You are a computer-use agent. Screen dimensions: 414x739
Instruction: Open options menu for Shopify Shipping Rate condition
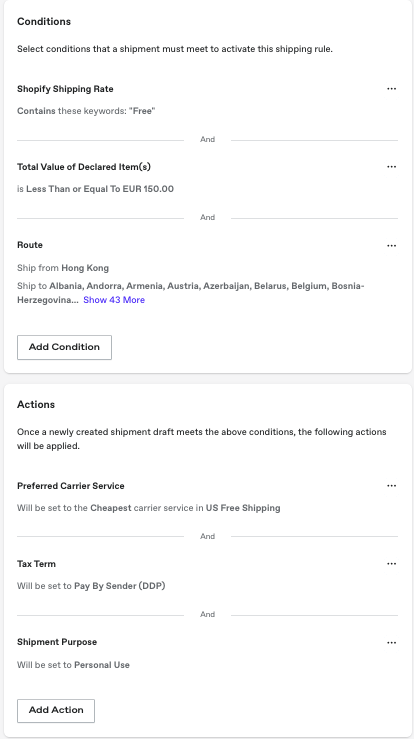[x=391, y=89]
